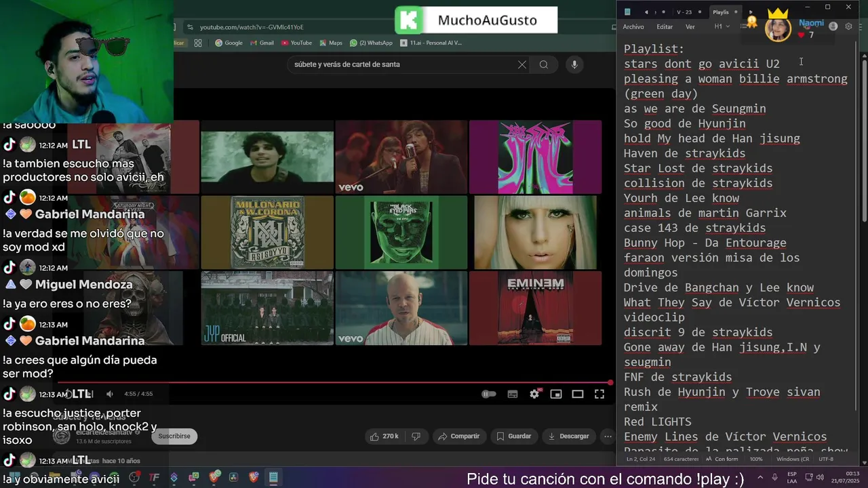Open Notepad settings gear
The image size is (868, 488).
848,26
